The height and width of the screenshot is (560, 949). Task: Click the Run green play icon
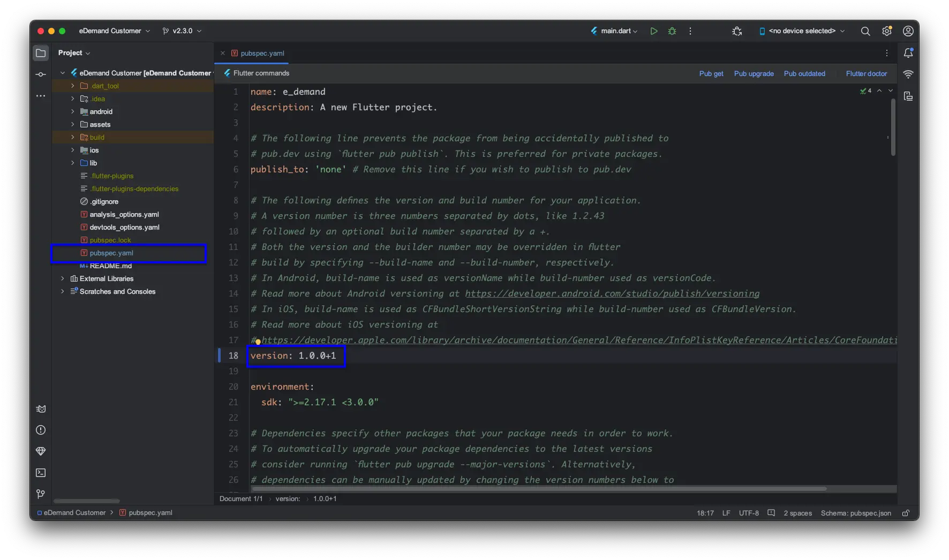coord(653,31)
